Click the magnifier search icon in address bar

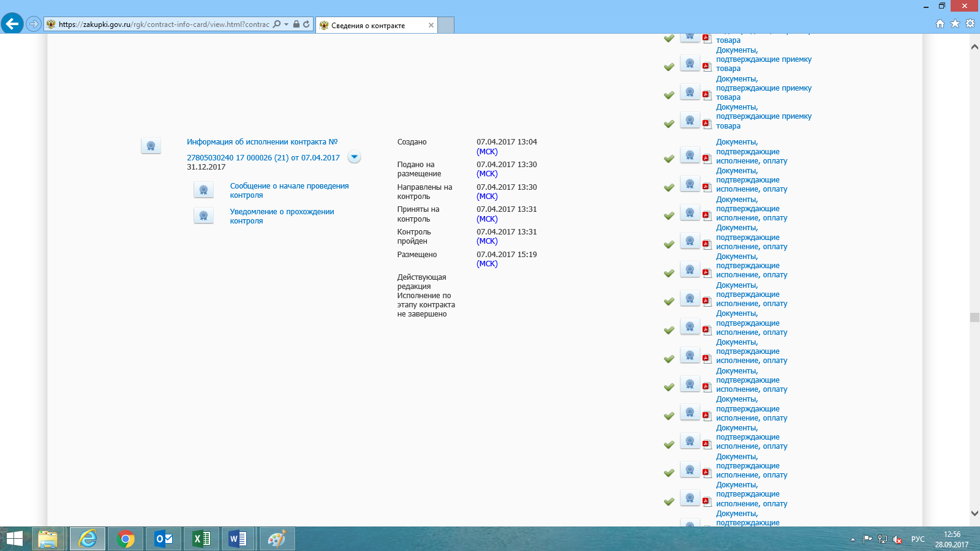pyautogui.click(x=277, y=24)
